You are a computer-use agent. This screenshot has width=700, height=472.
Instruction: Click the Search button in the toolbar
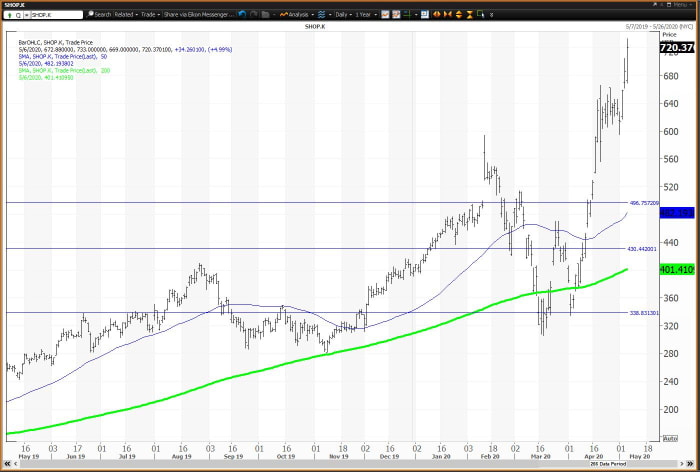coord(100,15)
